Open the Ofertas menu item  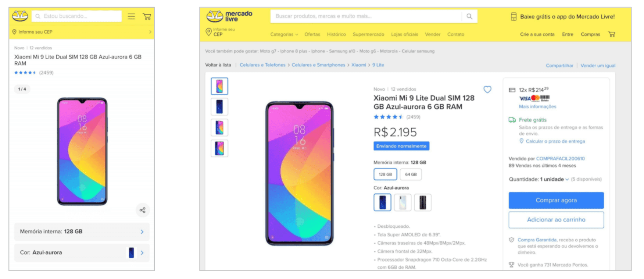[312, 34]
